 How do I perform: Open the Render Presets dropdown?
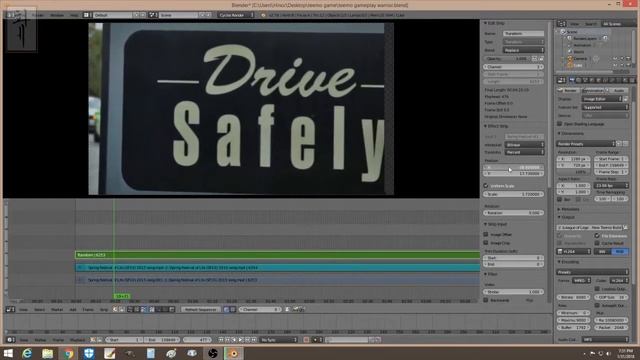pos(585,144)
